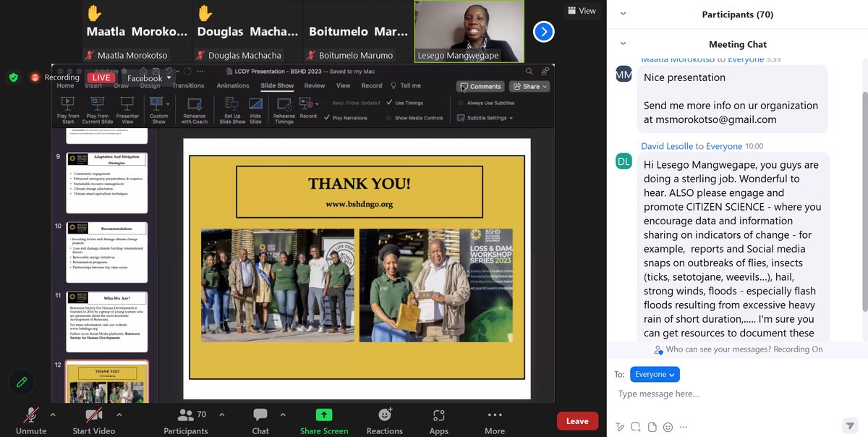Viewport: 868px width, 437px height.
Task: Click the Share button in PowerPoint
Action: coord(529,86)
